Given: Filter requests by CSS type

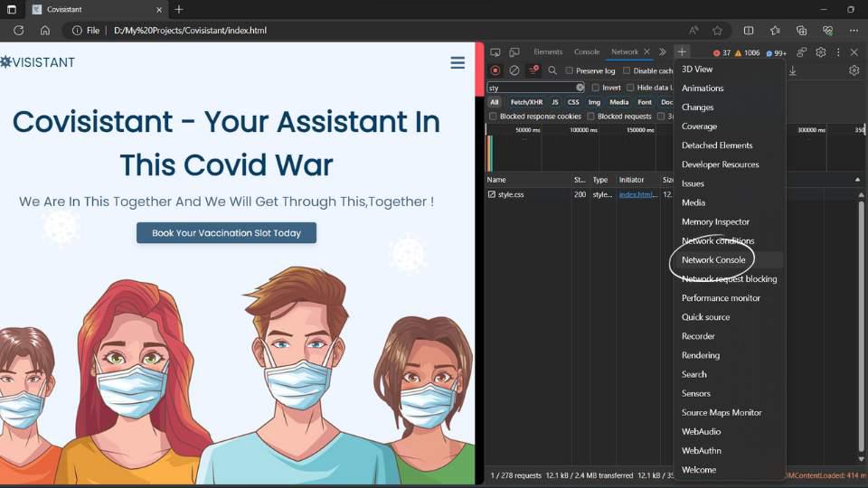Looking at the screenshot, I should [573, 102].
